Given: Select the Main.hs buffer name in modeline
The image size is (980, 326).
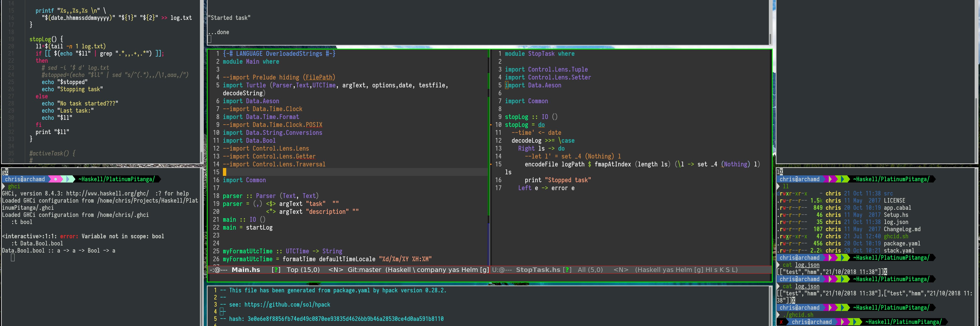Looking at the screenshot, I should point(246,270).
